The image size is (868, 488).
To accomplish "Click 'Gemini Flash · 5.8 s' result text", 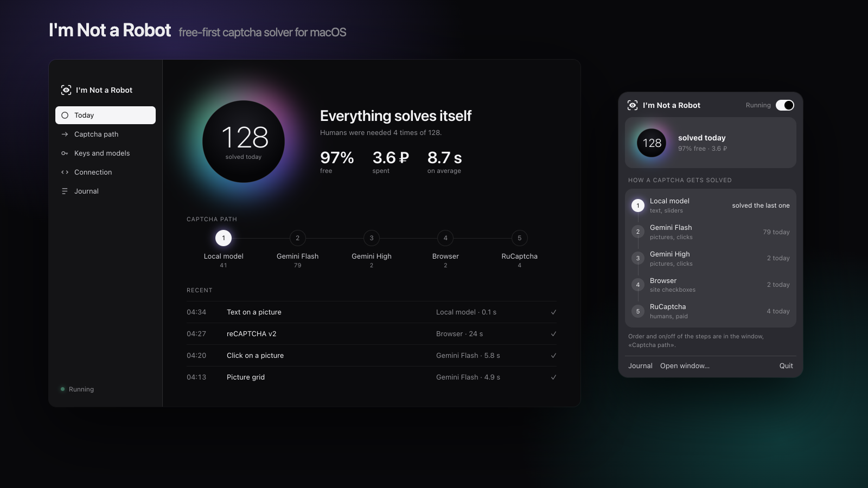I will pyautogui.click(x=468, y=355).
